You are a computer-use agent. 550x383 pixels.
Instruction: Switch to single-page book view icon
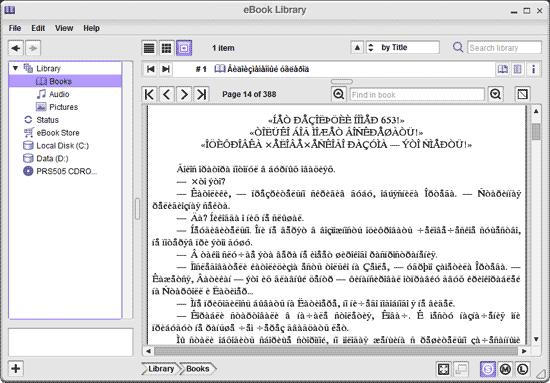point(502,69)
